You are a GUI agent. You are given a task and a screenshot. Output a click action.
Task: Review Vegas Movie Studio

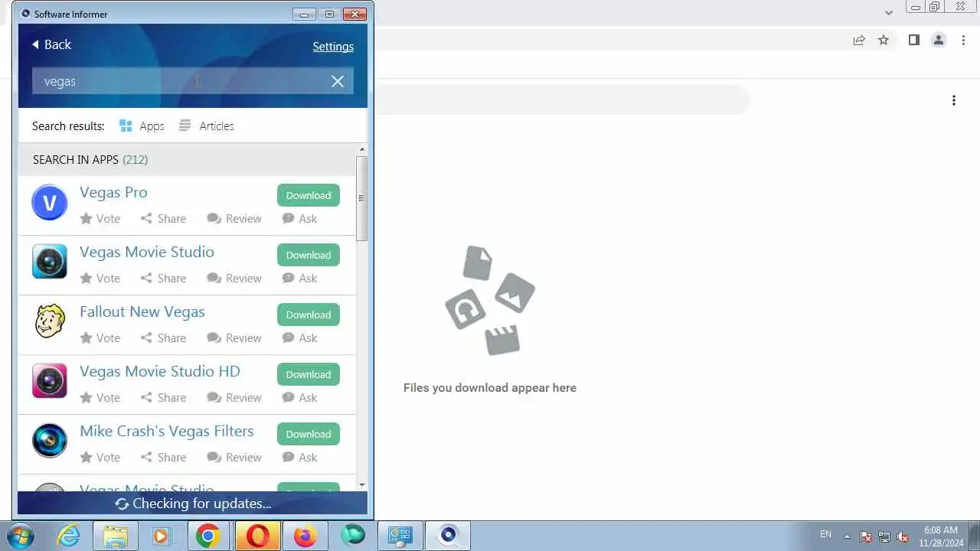coord(234,279)
